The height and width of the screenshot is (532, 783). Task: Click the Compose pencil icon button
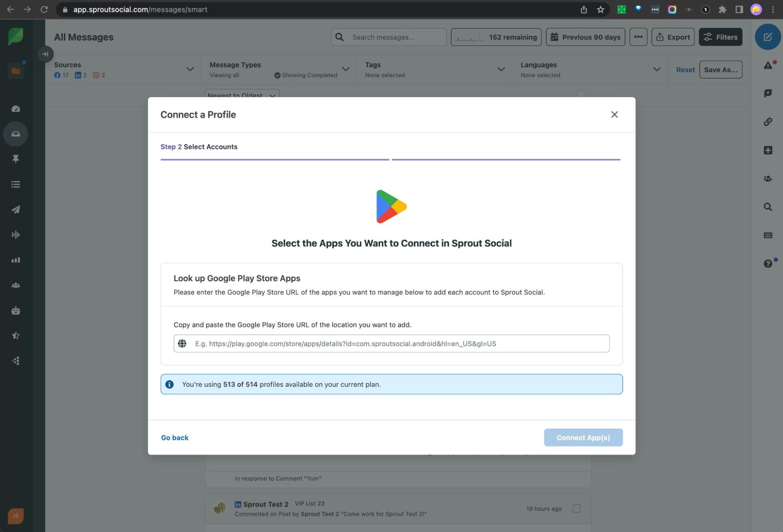point(767,37)
